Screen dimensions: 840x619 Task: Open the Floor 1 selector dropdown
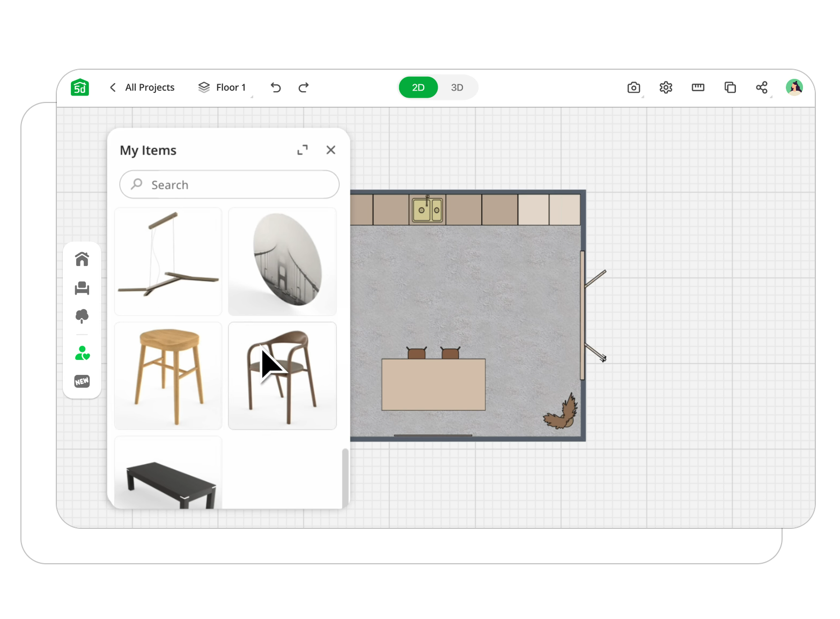(223, 87)
